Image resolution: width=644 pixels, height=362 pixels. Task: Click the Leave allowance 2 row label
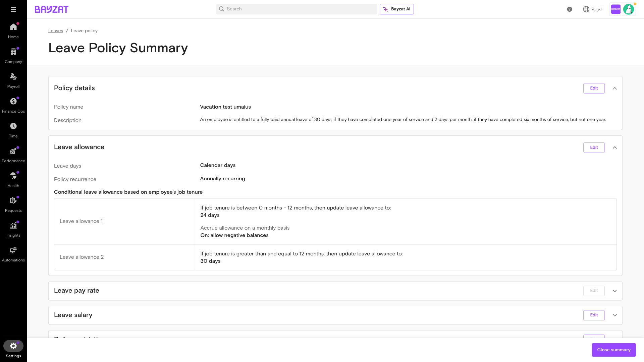[x=82, y=257]
